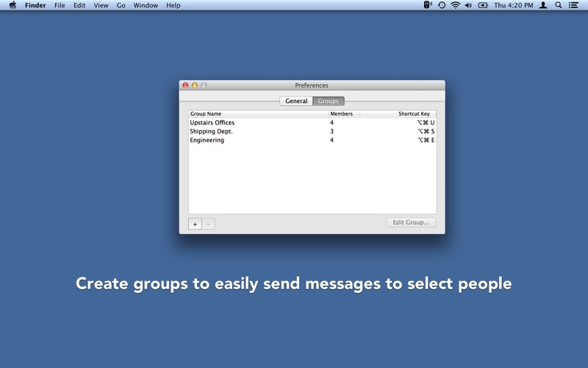Open the user account menu icon
The width and height of the screenshot is (588, 368).
(543, 5)
